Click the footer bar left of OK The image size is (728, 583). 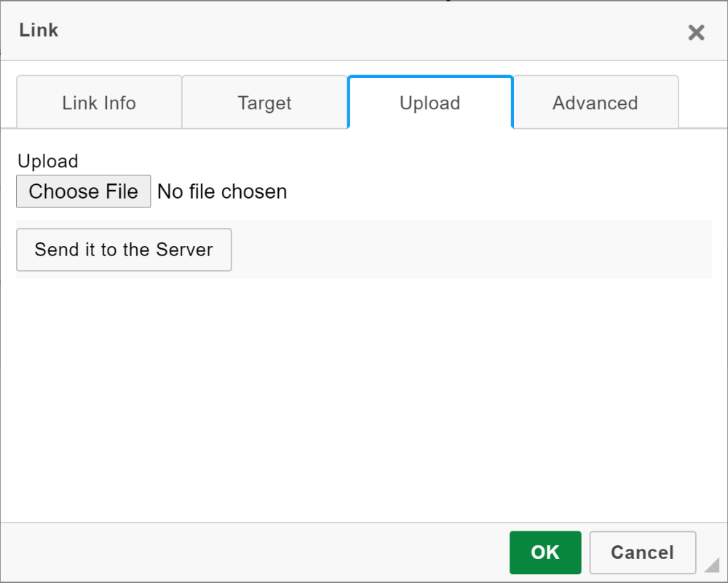[x=255, y=552]
